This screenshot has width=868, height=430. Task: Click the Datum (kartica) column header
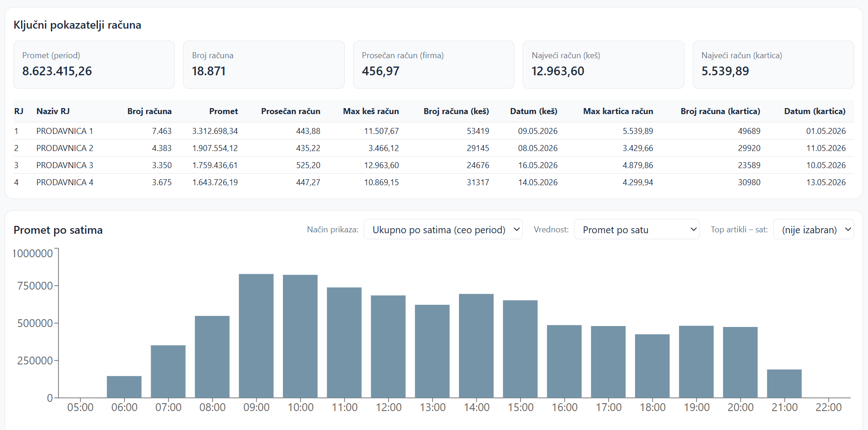point(815,111)
